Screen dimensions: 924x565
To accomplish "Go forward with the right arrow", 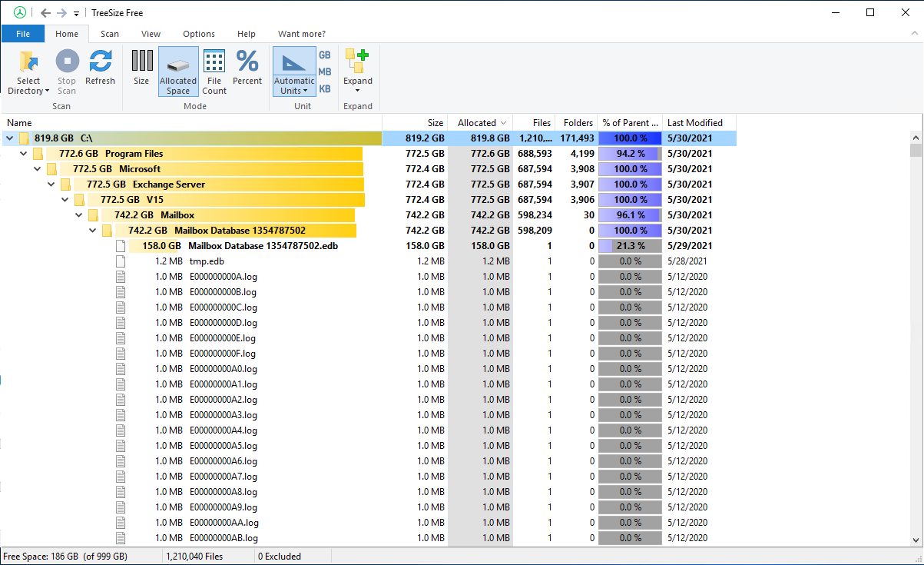I will coord(62,13).
